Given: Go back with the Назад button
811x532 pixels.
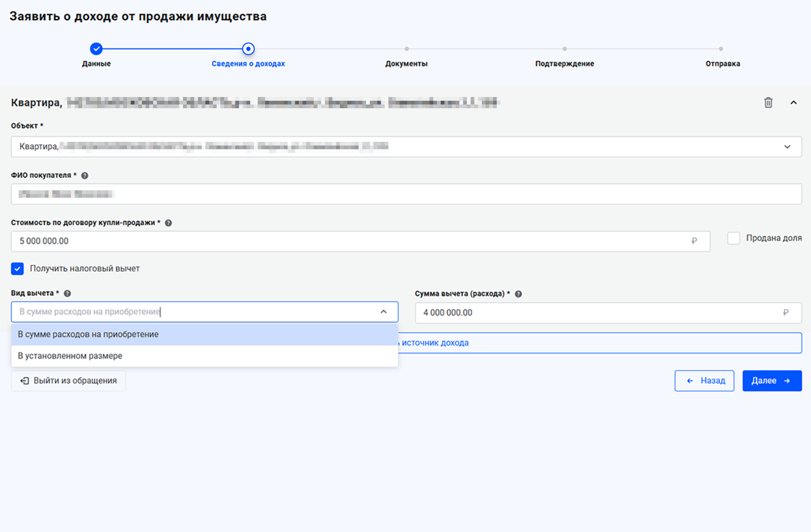Looking at the screenshot, I should coord(704,381).
